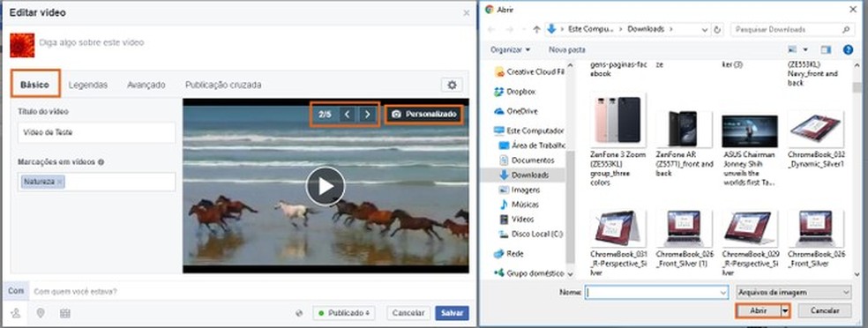Remove the Natureza tag
Image resolution: width=868 pixels, height=328 pixels.
60,182
